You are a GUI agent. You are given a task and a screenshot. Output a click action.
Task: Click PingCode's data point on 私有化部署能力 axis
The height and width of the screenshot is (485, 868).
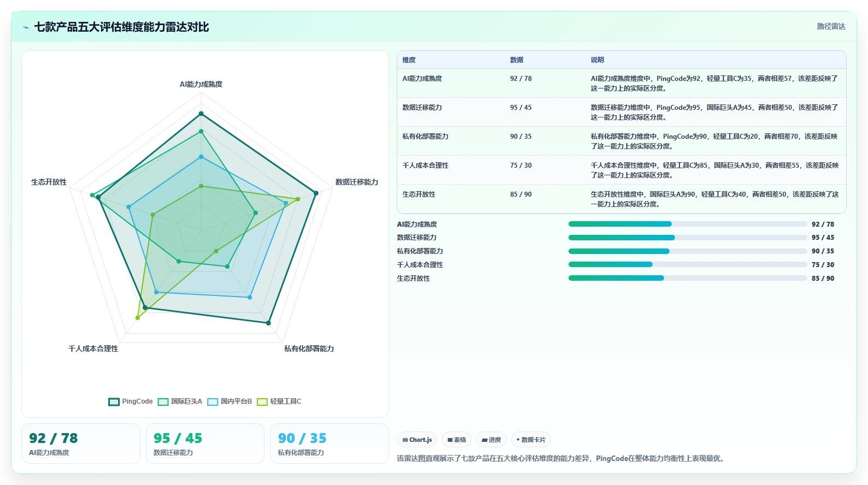pyautogui.click(x=268, y=323)
